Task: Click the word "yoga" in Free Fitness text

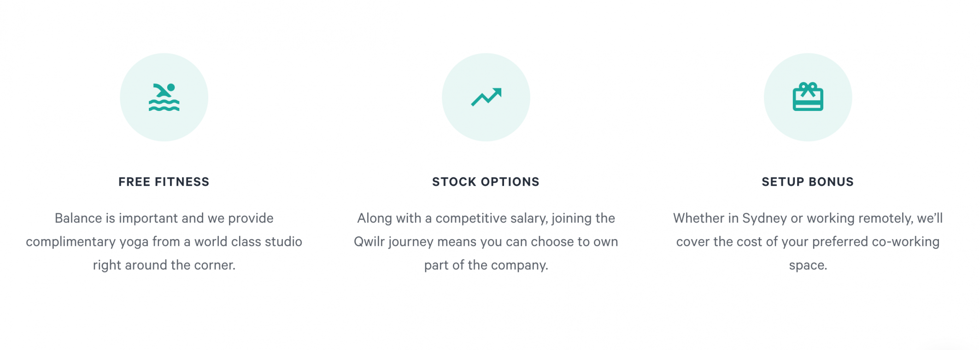Action: [134, 242]
